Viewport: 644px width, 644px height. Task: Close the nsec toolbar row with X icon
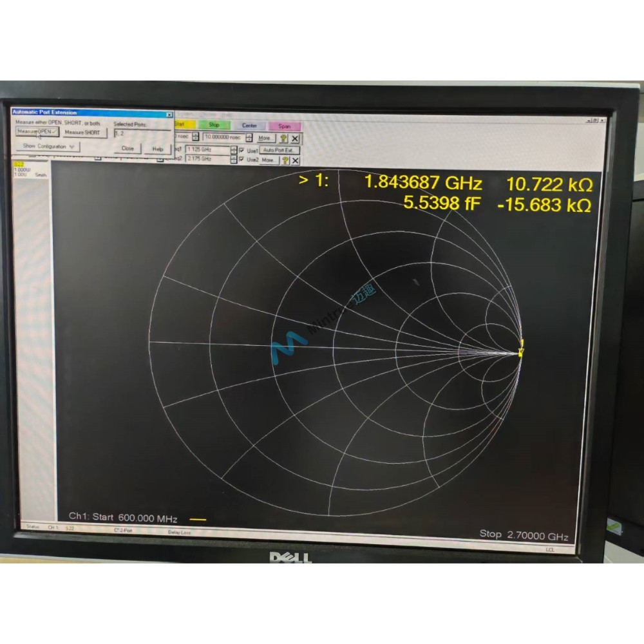(295, 139)
